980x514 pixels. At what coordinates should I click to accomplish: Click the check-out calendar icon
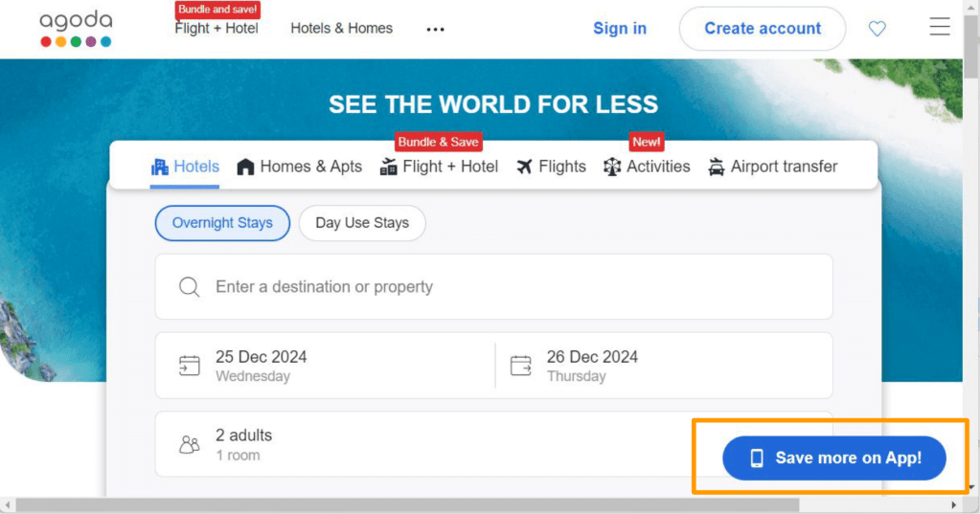pos(521,366)
